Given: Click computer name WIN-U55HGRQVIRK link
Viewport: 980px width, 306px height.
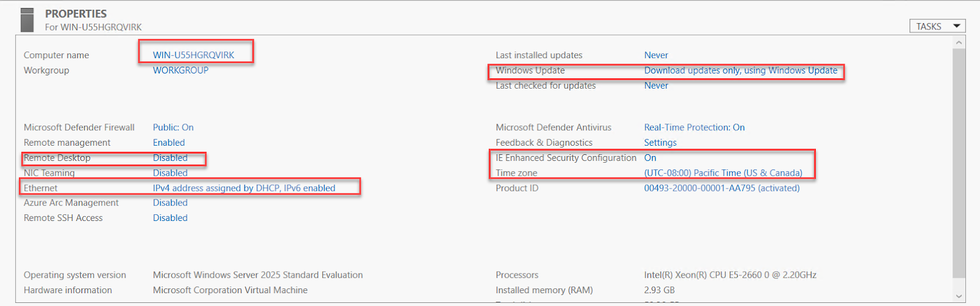Looking at the screenshot, I should click(194, 55).
